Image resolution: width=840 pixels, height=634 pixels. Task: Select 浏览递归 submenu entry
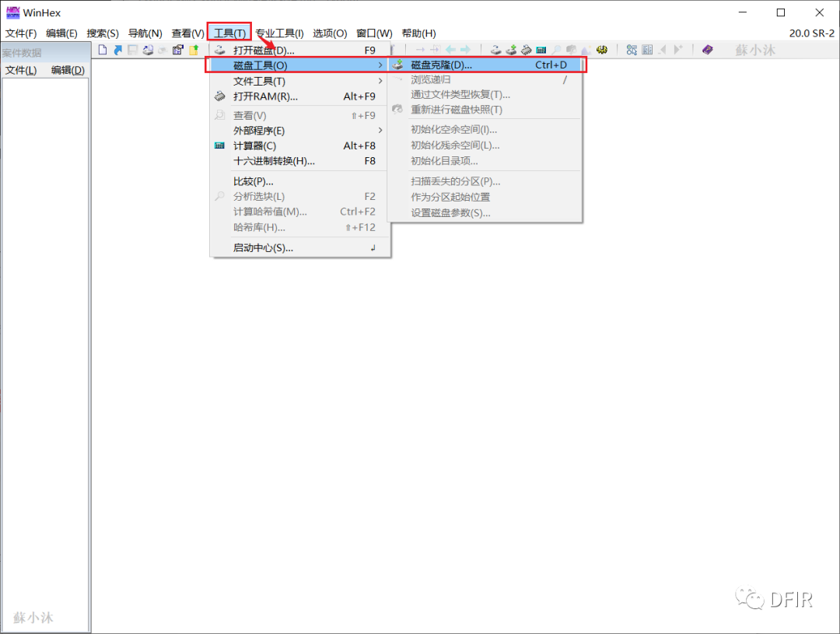(485, 79)
